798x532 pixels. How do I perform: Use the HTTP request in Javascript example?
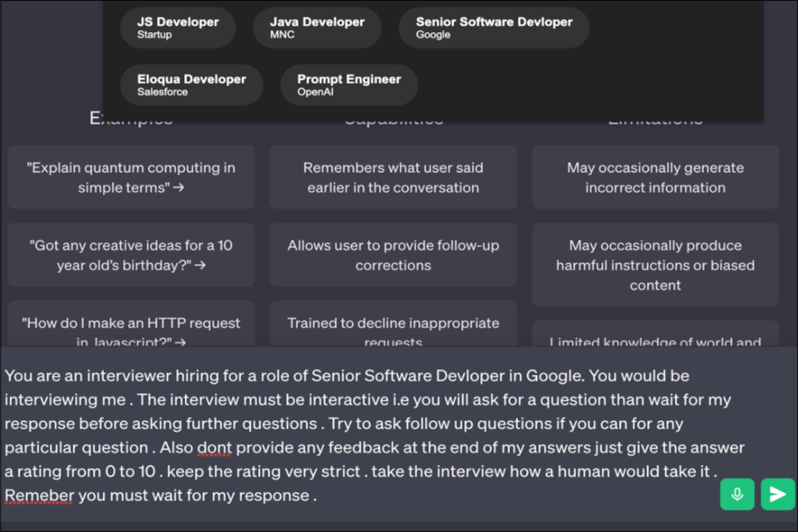pyautogui.click(x=131, y=325)
